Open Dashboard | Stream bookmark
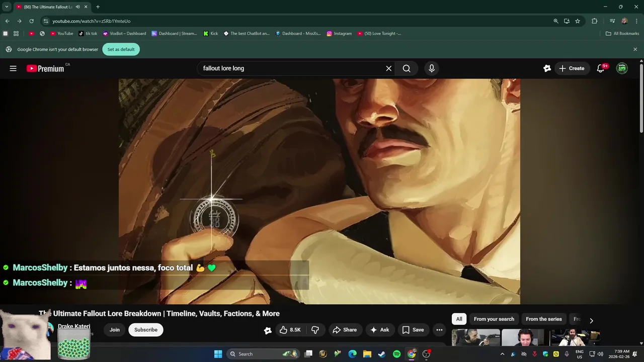The image size is (644, 362). click(x=174, y=34)
